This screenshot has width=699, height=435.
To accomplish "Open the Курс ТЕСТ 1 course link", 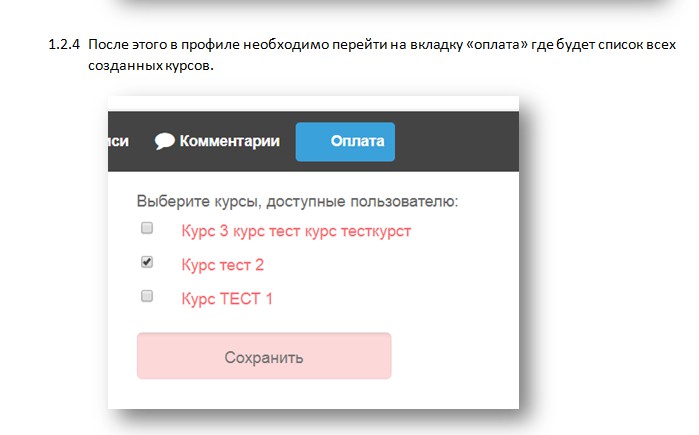I will 227,298.
